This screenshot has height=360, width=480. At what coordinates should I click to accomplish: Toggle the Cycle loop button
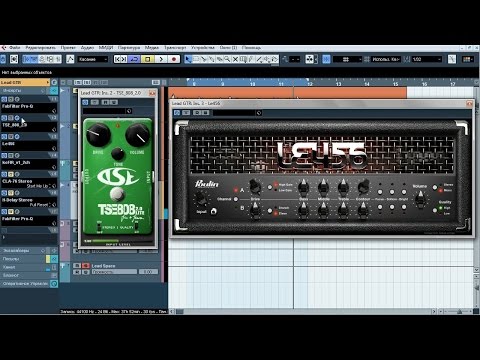point(134,59)
